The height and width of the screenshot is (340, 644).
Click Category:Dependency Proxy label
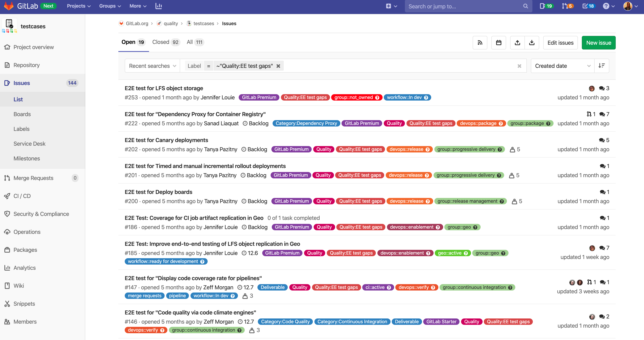click(x=306, y=124)
